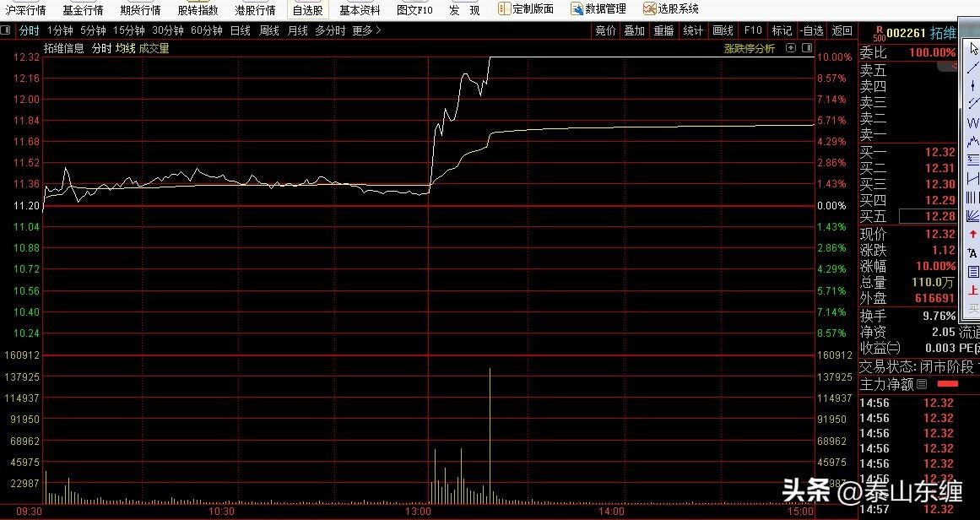Click the 叠加 overlay button
Image resolution: width=980 pixels, height=520 pixels.
(x=635, y=30)
